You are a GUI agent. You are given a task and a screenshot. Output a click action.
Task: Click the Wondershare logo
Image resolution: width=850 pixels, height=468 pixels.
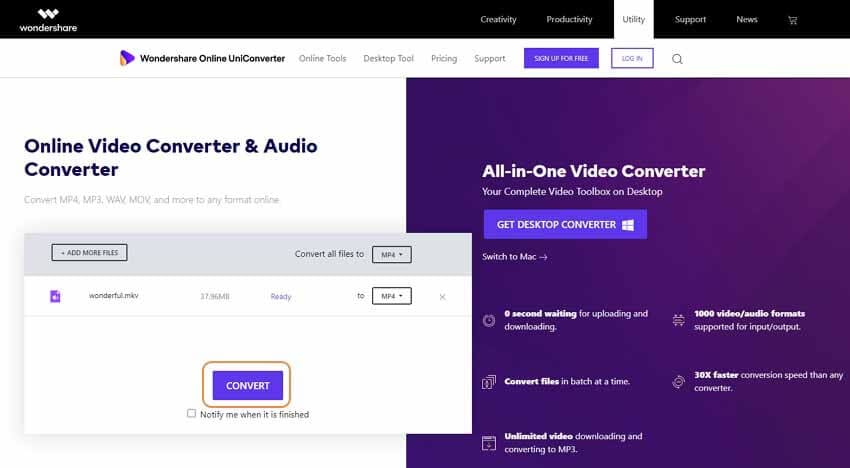pos(48,20)
